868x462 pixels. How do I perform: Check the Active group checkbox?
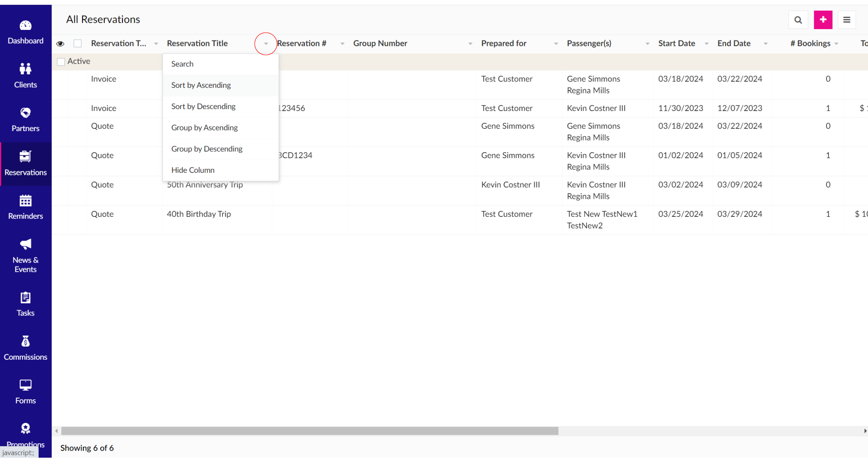[61, 62]
